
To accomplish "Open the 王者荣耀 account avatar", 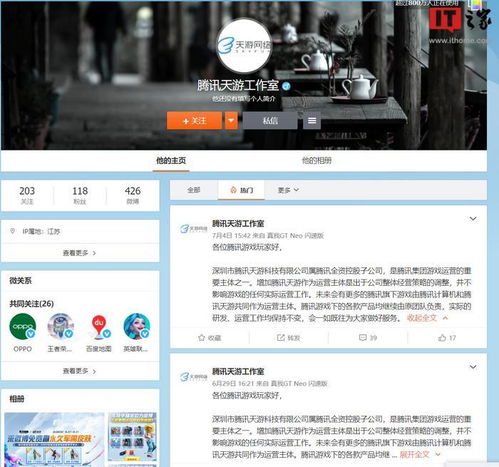I will click(60, 326).
